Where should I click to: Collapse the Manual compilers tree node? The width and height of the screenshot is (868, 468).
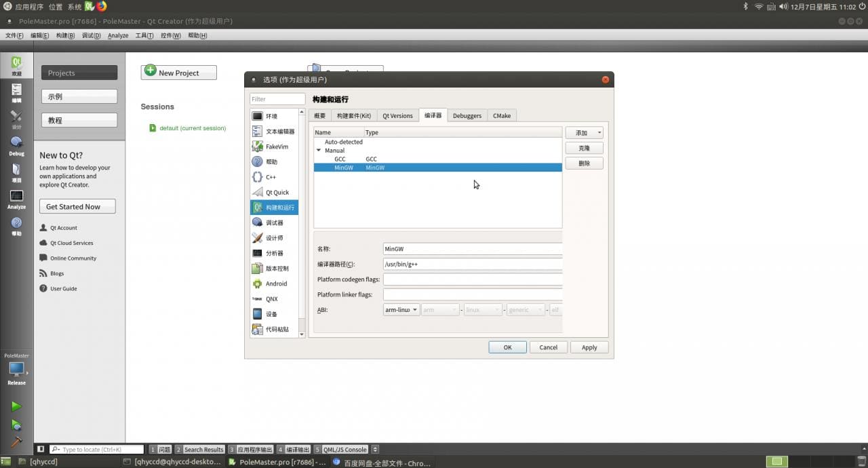(319, 151)
